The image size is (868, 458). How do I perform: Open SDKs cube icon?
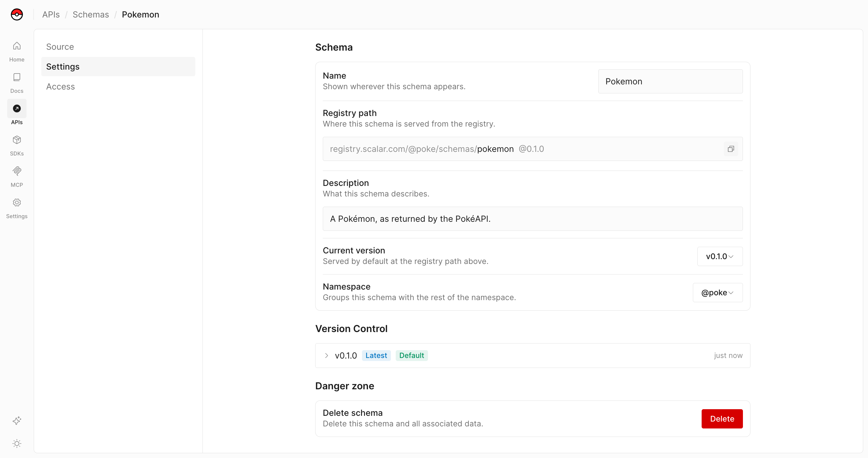tap(17, 140)
